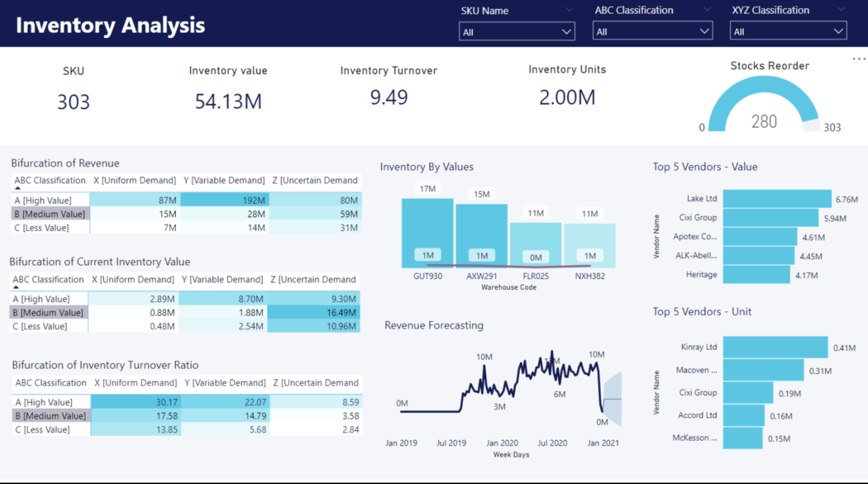Select the 59M revenue cell
The width and height of the screenshot is (868, 484).
(x=315, y=214)
